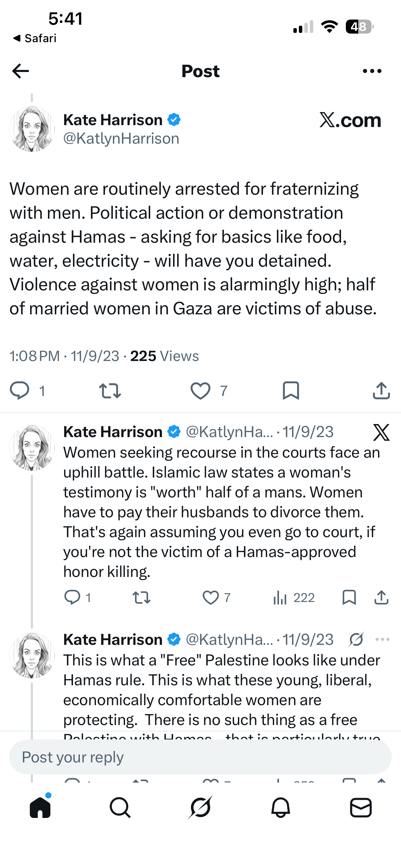
Task: Open the Search tab in bottom bar
Action: coord(120,807)
